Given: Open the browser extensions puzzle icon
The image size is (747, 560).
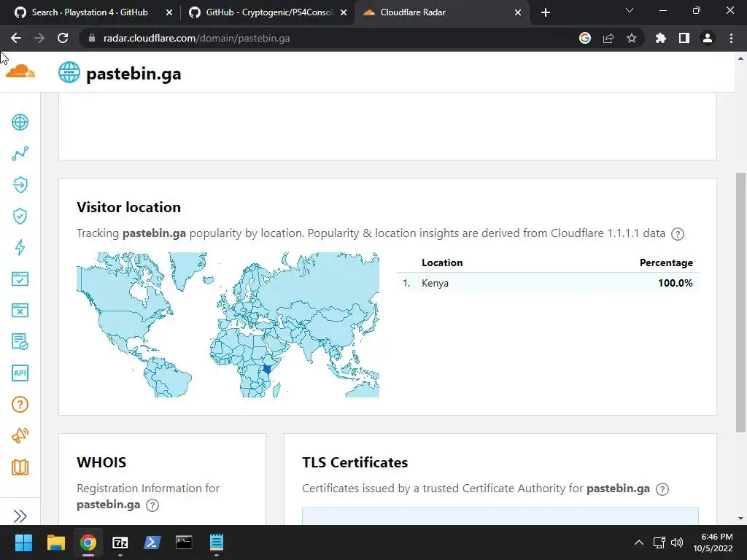Looking at the screenshot, I should tap(661, 38).
